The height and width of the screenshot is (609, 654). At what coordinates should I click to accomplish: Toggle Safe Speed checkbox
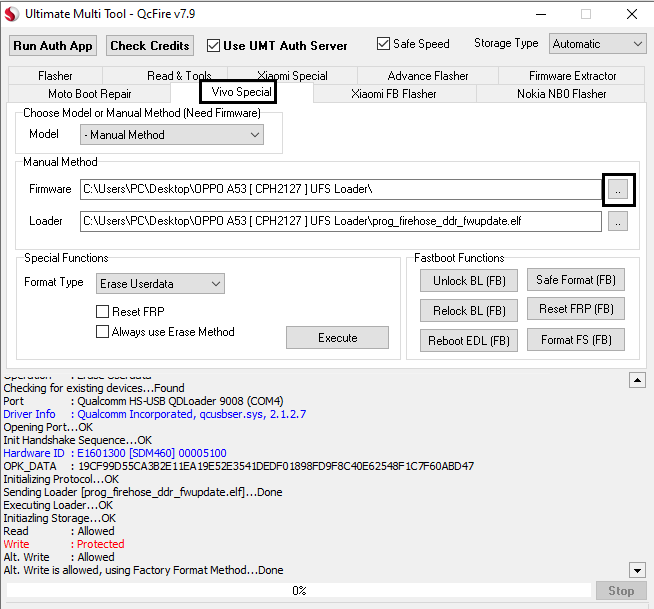coord(383,43)
